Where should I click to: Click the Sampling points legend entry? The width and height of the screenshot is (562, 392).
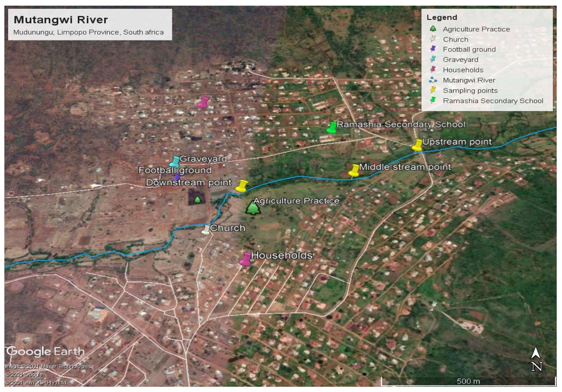(470, 91)
